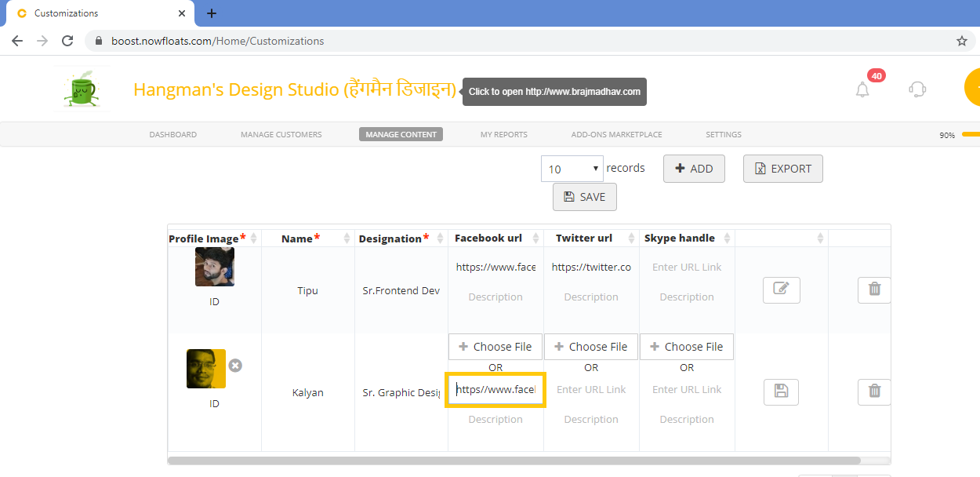Click Tipu's Skype Description field
This screenshot has width=980, height=477.
(687, 297)
